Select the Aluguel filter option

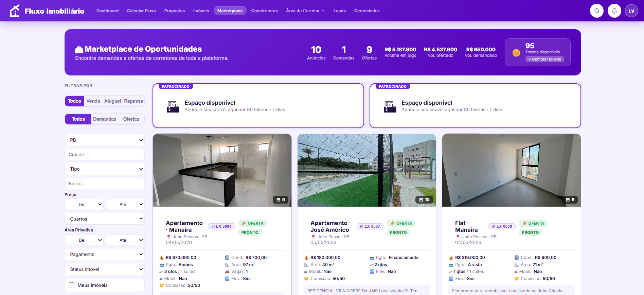pos(112,101)
